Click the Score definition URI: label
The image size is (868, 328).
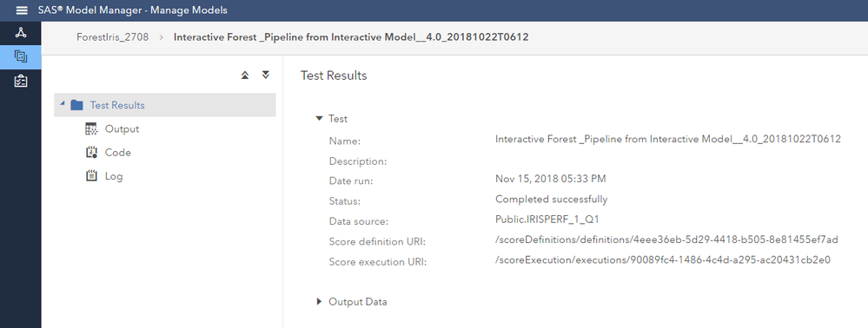click(x=377, y=242)
